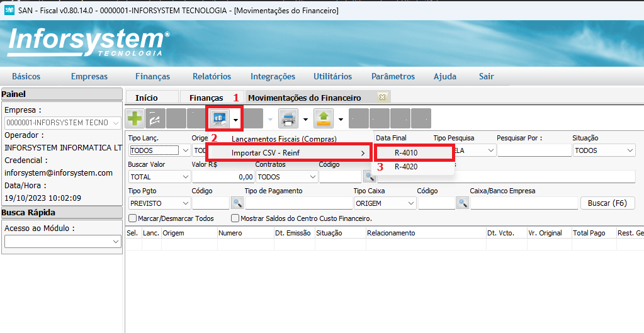
Task: Toggle Mostrar Saldos do Centro Custo checkbox
Action: pos(235,218)
